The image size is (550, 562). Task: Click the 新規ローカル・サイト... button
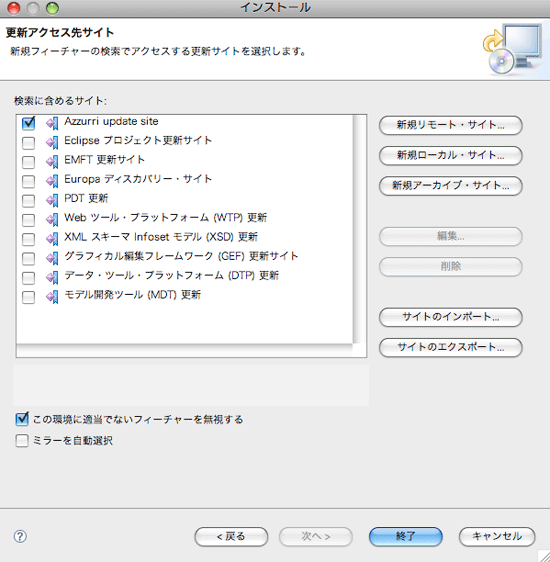450,155
